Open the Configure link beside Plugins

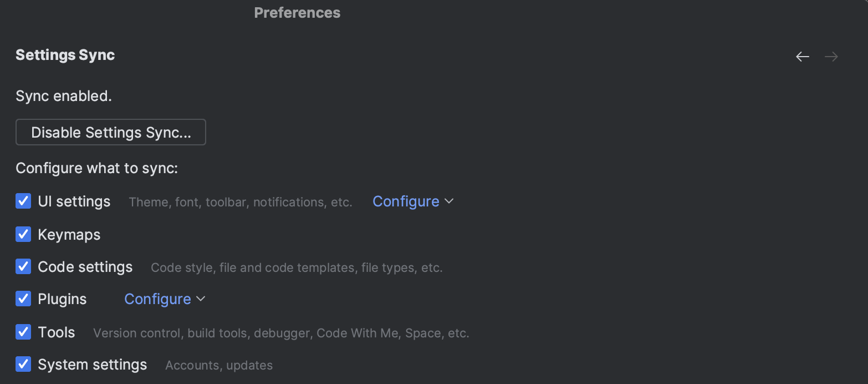157,299
